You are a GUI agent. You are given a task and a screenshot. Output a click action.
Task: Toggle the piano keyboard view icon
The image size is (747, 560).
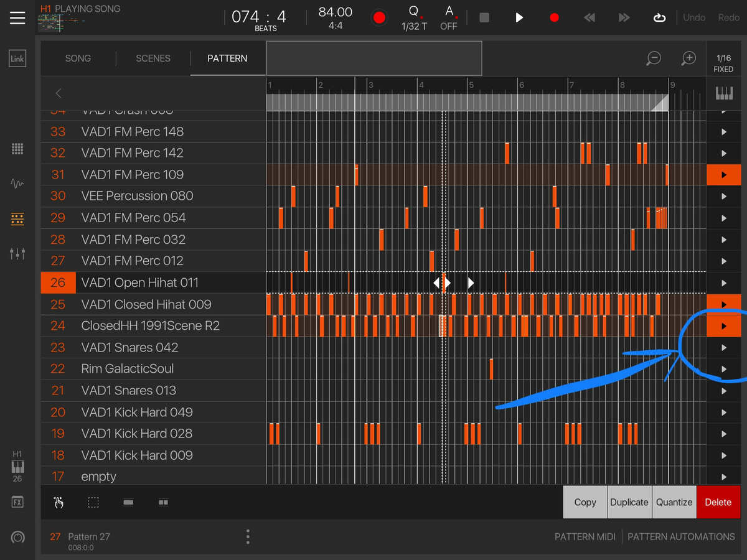pyautogui.click(x=724, y=93)
